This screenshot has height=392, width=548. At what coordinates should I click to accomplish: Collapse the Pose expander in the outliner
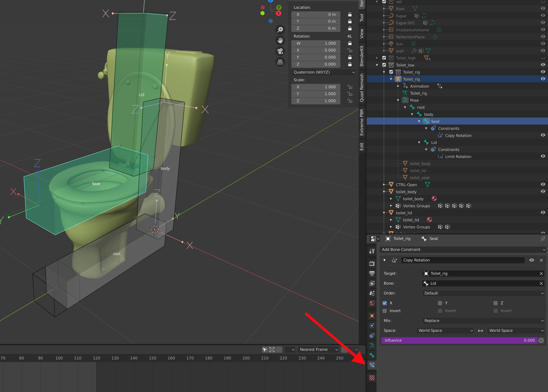click(398, 100)
